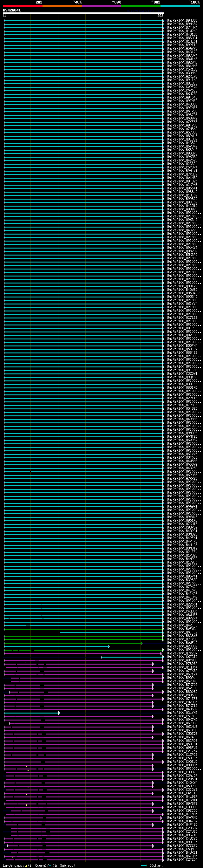203x868 pixels.
Task: Select UniRef100_Q6IVV4 label
Action: click(x=182, y=304)
